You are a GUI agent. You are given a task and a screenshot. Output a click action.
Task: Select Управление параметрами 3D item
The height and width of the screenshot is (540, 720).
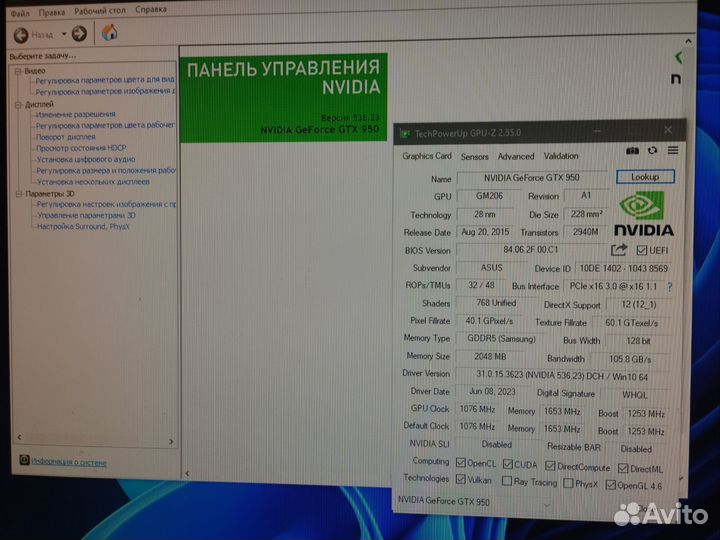point(86,215)
